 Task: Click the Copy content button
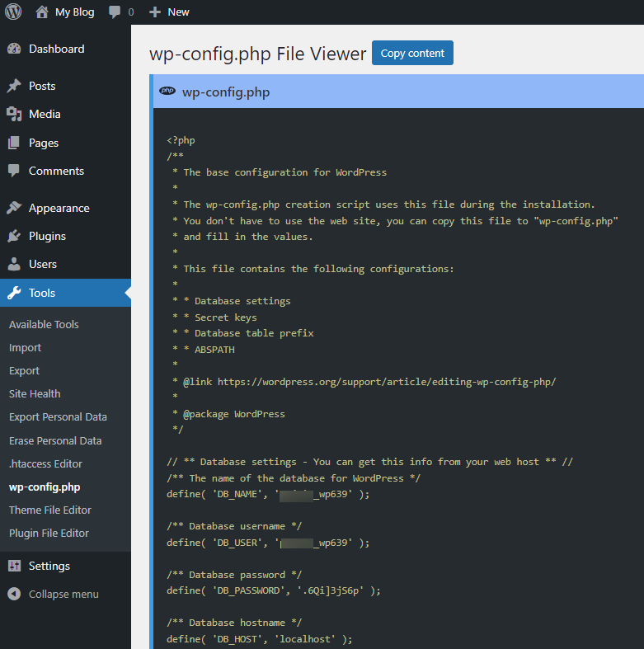point(412,53)
